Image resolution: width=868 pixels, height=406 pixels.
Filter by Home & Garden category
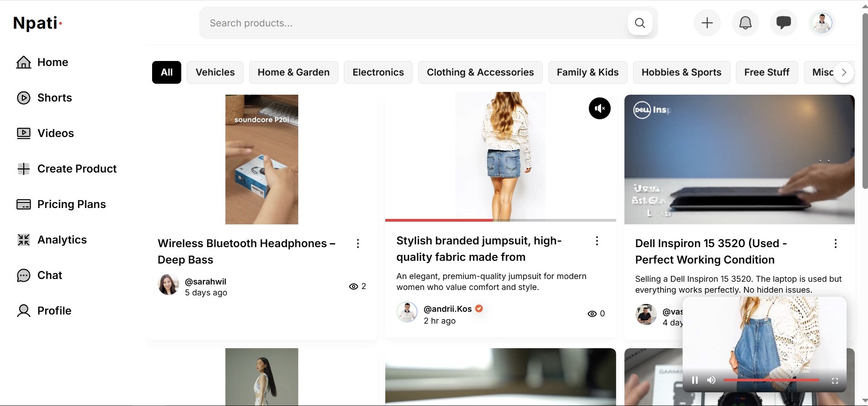(293, 72)
